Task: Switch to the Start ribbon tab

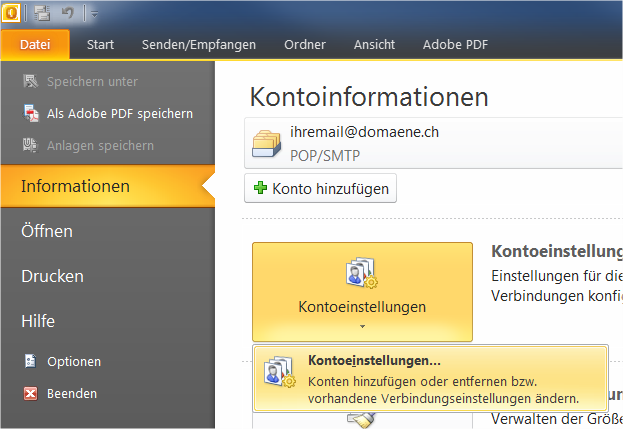Action: coord(100,44)
